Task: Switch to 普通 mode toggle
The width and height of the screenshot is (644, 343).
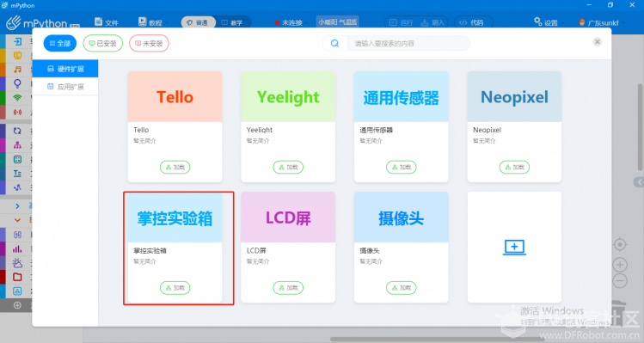Action: [x=198, y=22]
